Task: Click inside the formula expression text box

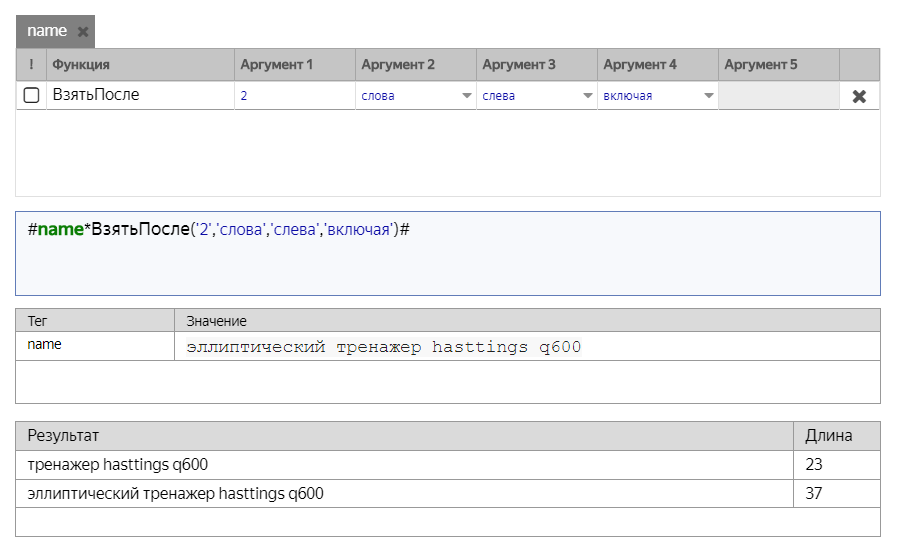Action: tap(447, 262)
